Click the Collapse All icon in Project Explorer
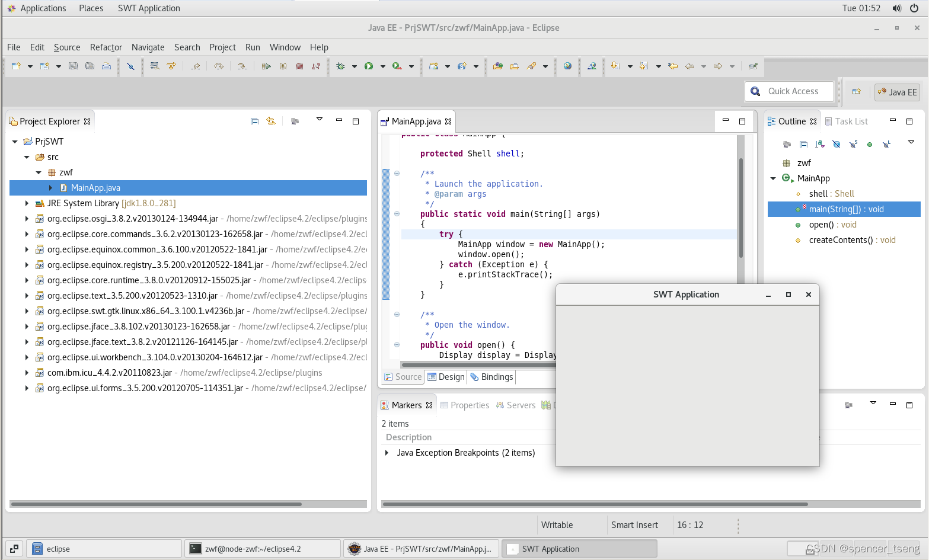 tap(254, 120)
